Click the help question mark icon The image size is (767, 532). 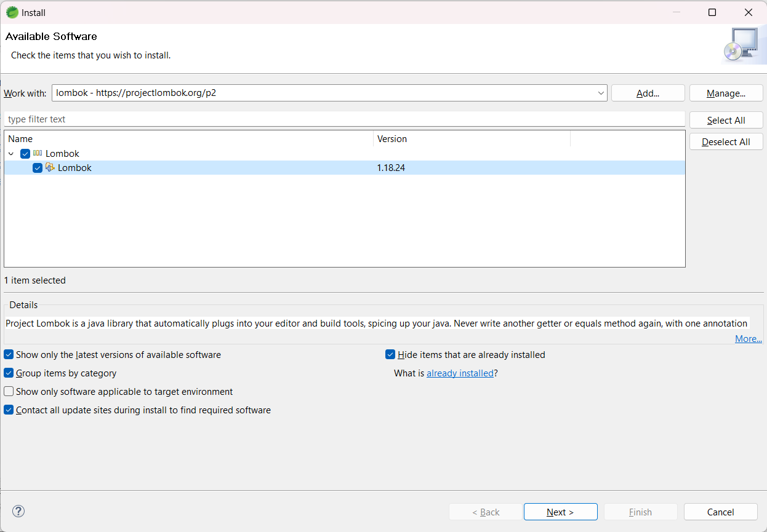coord(18,511)
